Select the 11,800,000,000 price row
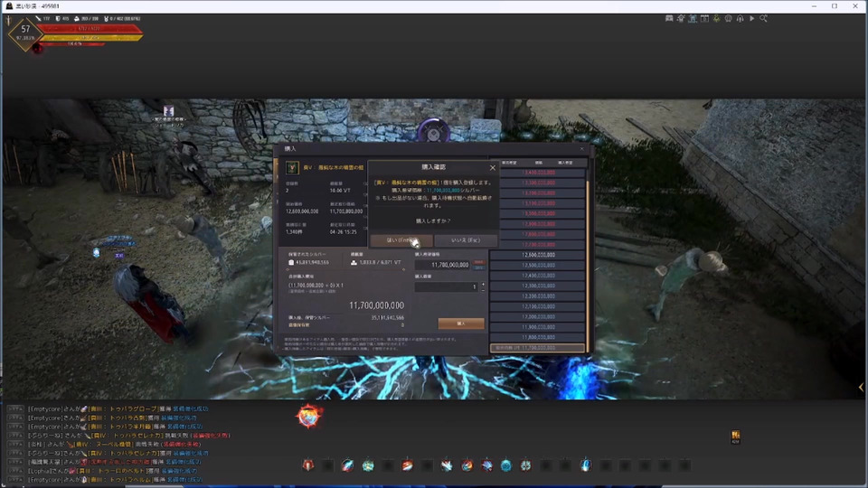The width and height of the screenshot is (868, 488). (x=538, y=337)
